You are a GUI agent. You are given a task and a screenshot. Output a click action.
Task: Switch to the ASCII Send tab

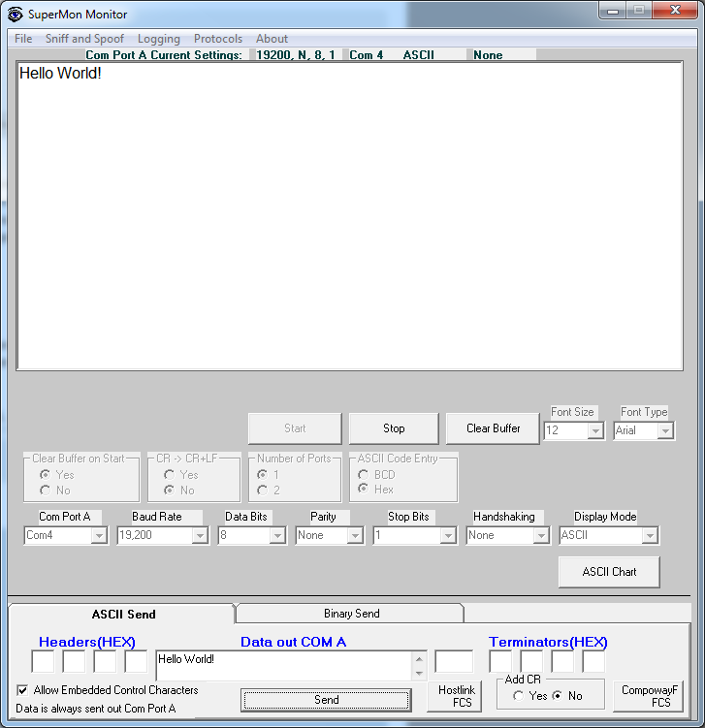pyautogui.click(x=123, y=615)
